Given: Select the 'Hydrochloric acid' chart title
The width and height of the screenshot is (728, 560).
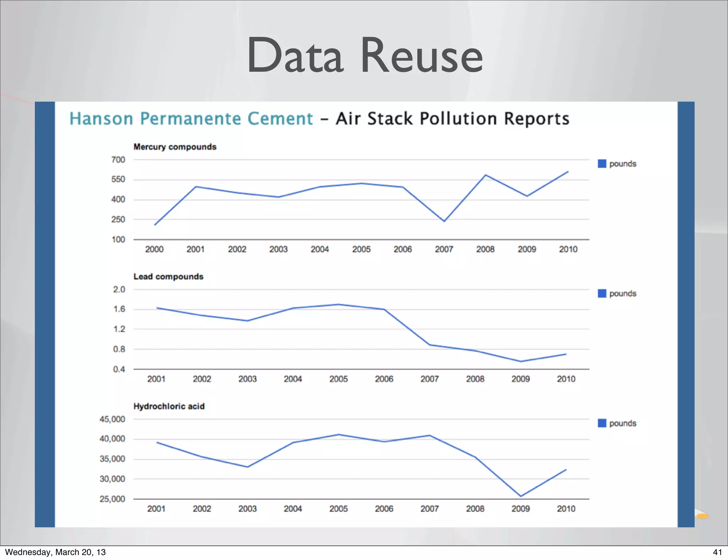Looking at the screenshot, I should [169, 406].
